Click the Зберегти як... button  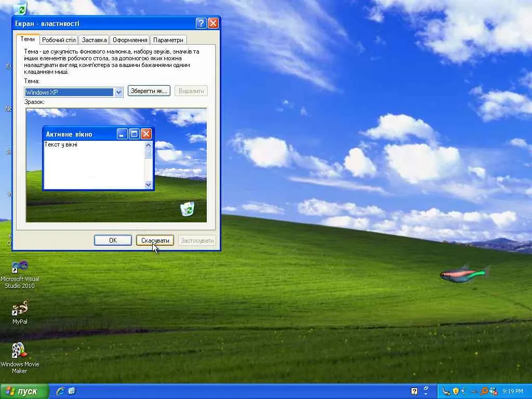click(149, 91)
